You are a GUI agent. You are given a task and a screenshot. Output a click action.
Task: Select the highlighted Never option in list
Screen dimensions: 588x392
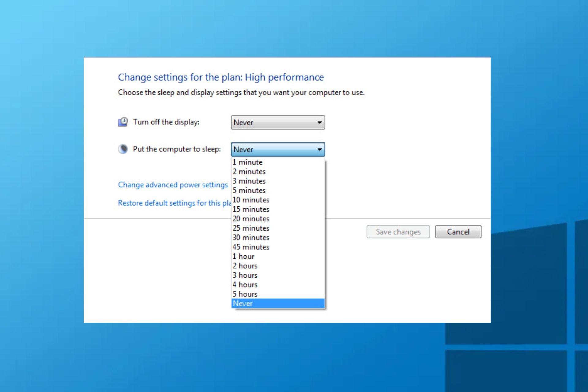[278, 303]
